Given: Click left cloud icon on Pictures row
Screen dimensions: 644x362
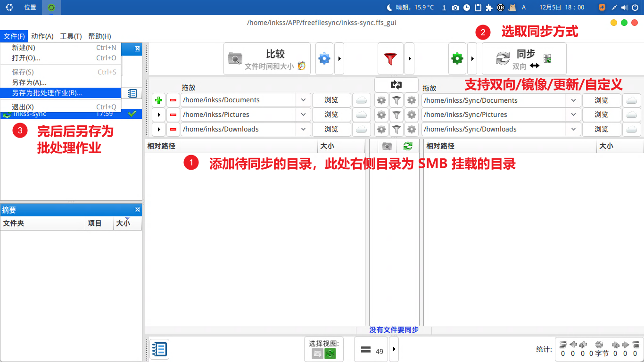Looking at the screenshot, I should [362, 115].
